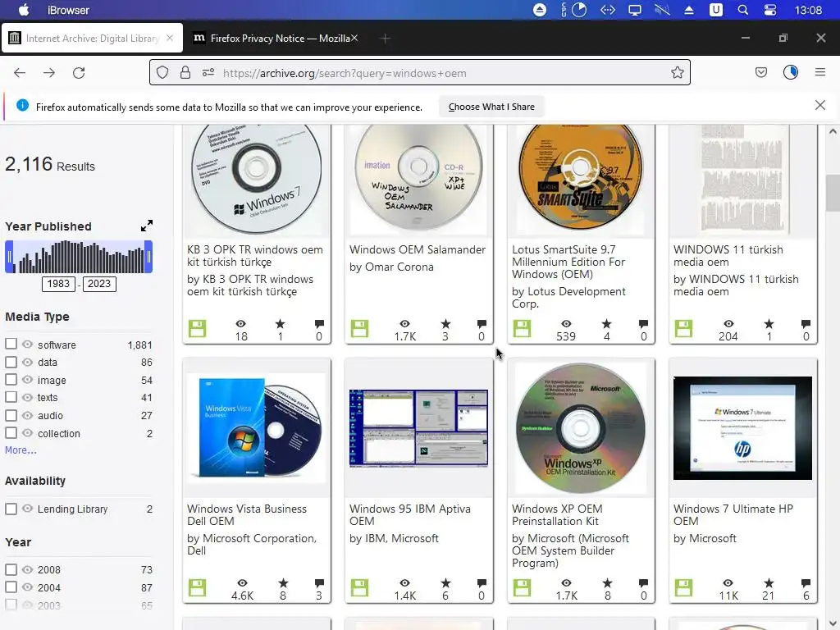
Task: Bookmark this page with the star
Action: pos(677,72)
